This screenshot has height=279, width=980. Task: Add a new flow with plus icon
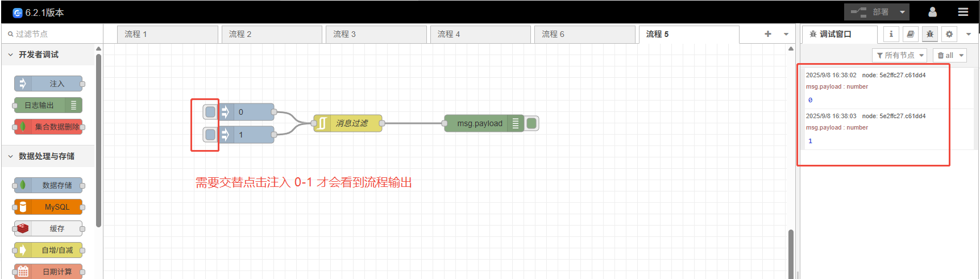pyautogui.click(x=768, y=34)
